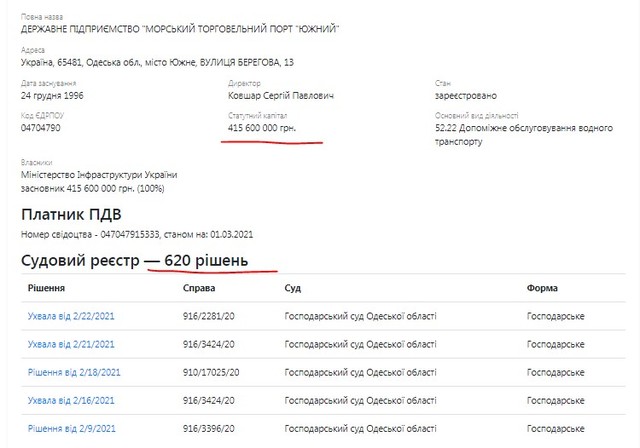Click the 'Форма' column header
The image size is (640, 448).
[x=543, y=287]
